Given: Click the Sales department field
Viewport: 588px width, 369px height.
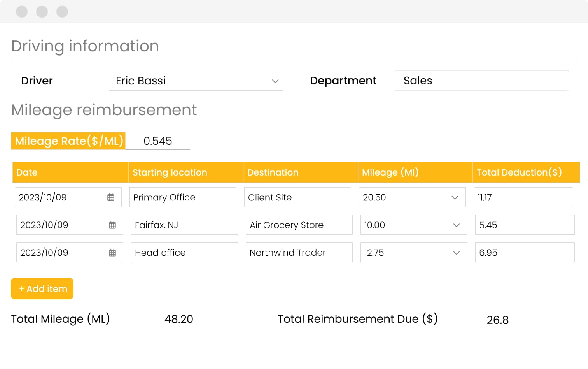Looking at the screenshot, I should coord(481,81).
